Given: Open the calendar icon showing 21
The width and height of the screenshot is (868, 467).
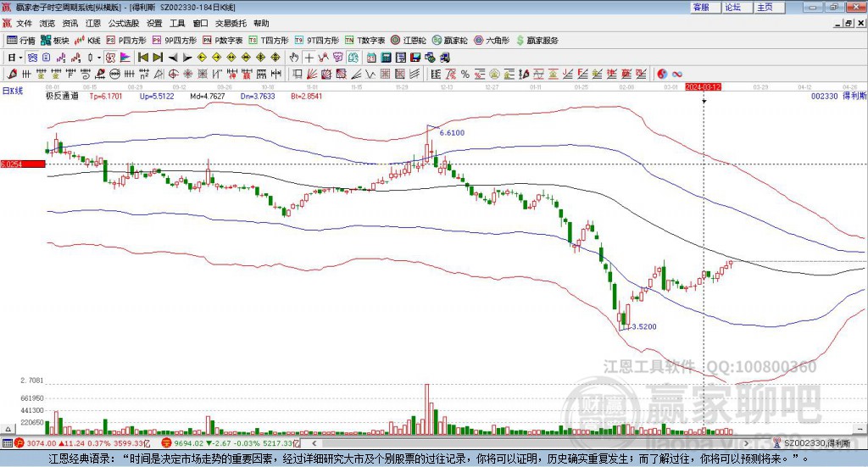Looking at the screenshot, I should click(371, 58).
